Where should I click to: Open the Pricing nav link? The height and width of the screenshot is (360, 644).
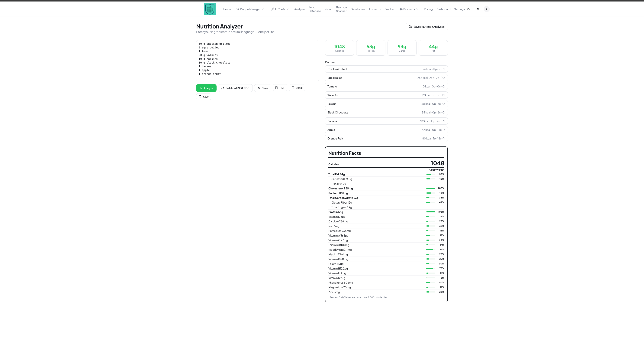(428, 9)
